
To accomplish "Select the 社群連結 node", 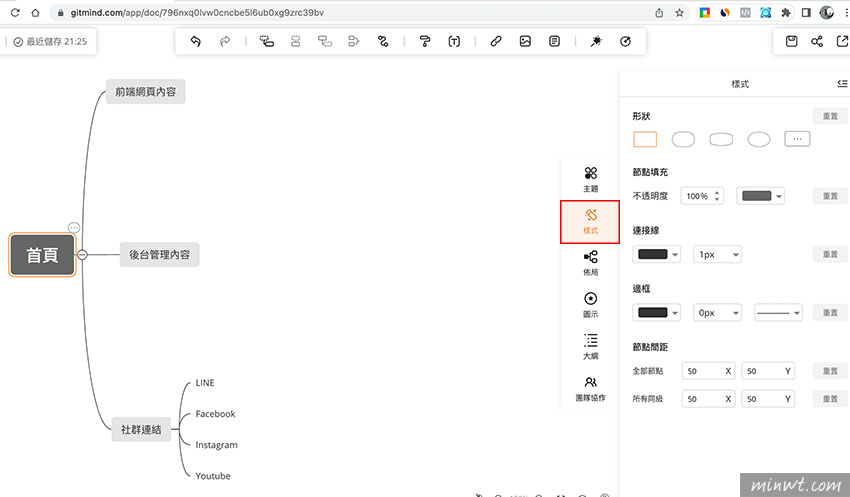I will pos(141,429).
